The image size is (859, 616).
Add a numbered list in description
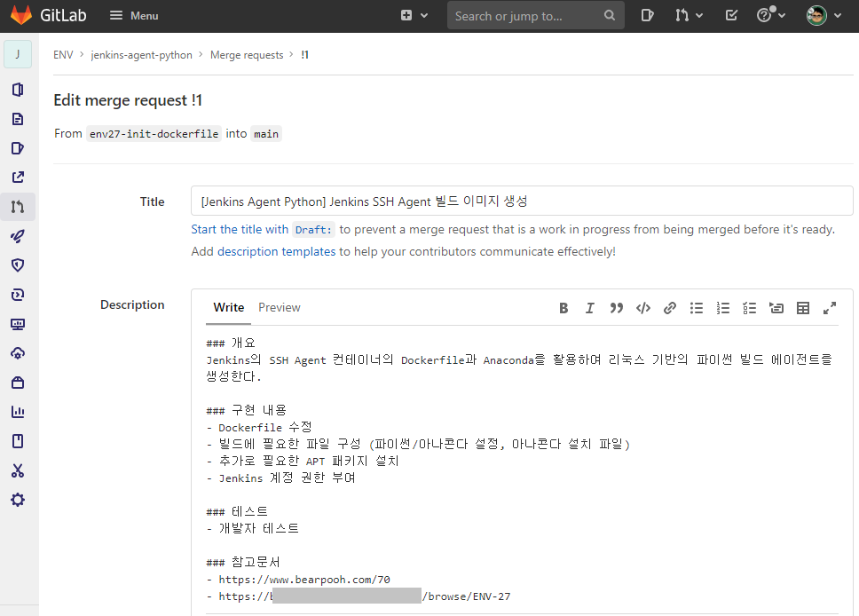click(x=722, y=308)
